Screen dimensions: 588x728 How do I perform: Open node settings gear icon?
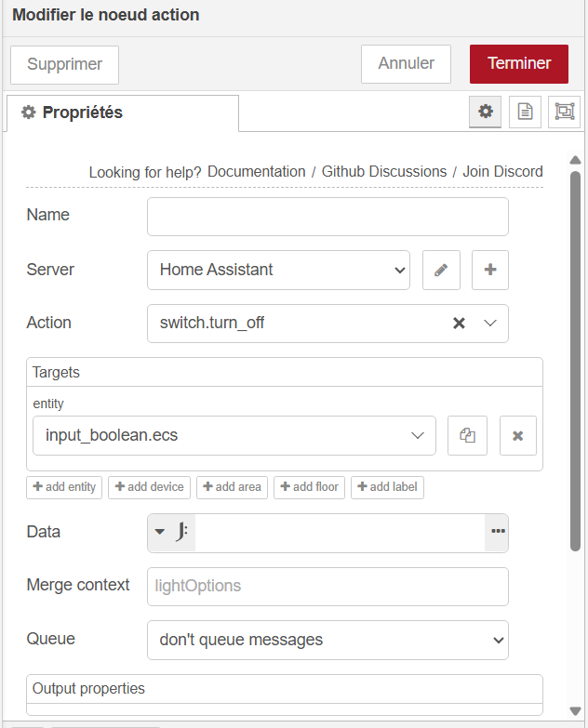485,112
